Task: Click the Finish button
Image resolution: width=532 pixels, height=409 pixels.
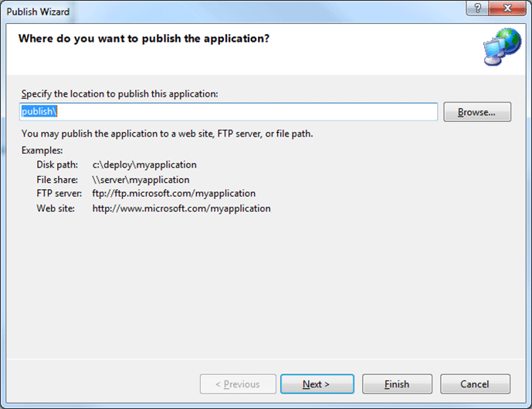Action: (x=397, y=384)
